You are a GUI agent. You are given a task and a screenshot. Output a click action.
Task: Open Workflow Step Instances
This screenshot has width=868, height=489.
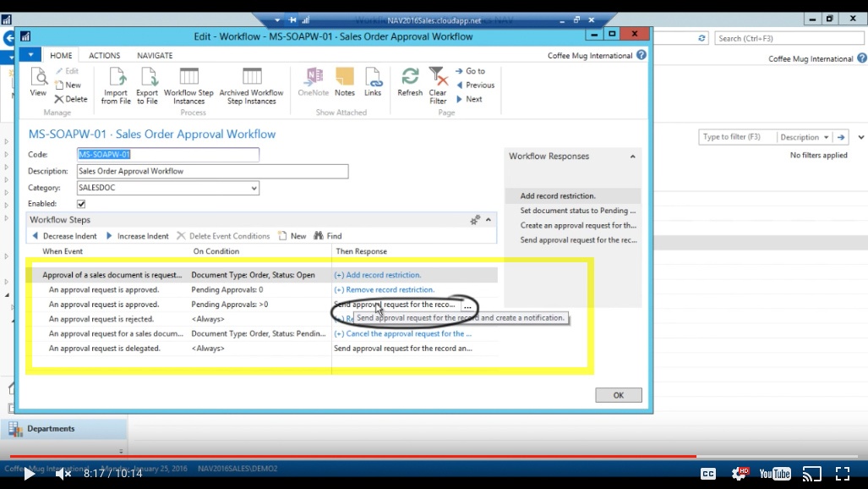pyautogui.click(x=188, y=85)
